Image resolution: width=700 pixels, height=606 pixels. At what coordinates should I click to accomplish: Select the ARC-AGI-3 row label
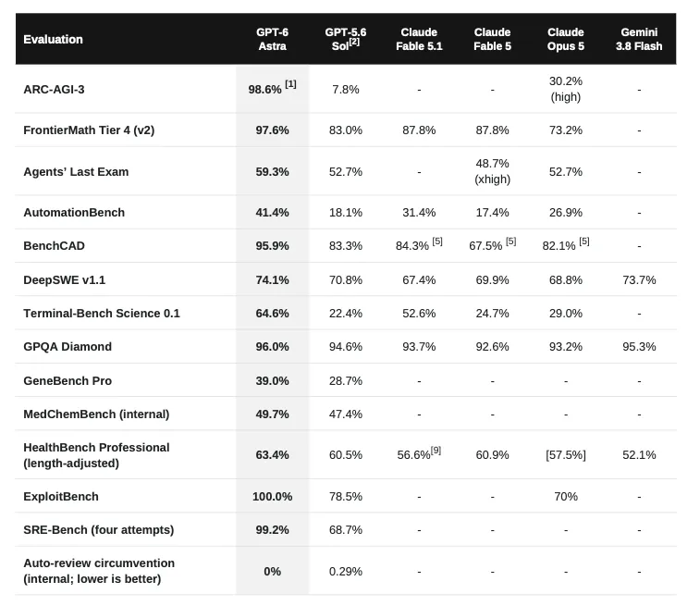pos(54,90)
